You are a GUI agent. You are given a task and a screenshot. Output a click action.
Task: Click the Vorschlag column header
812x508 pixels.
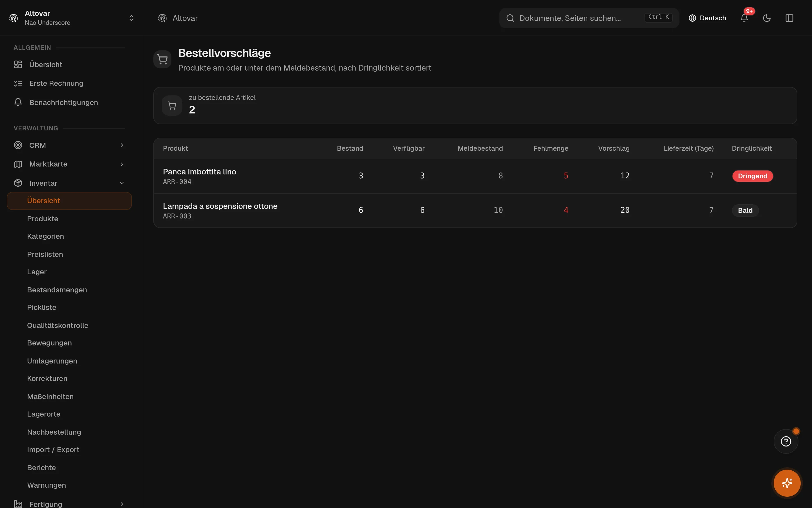point(614,148)
